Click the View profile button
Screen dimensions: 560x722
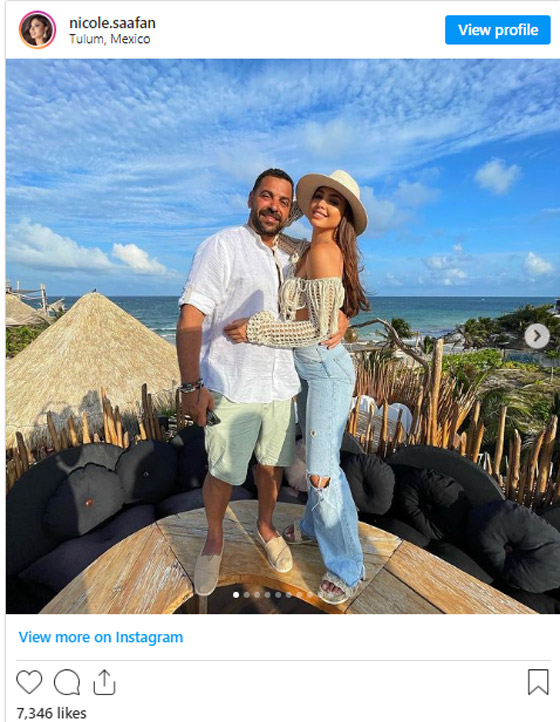click(x=497, y=30)
